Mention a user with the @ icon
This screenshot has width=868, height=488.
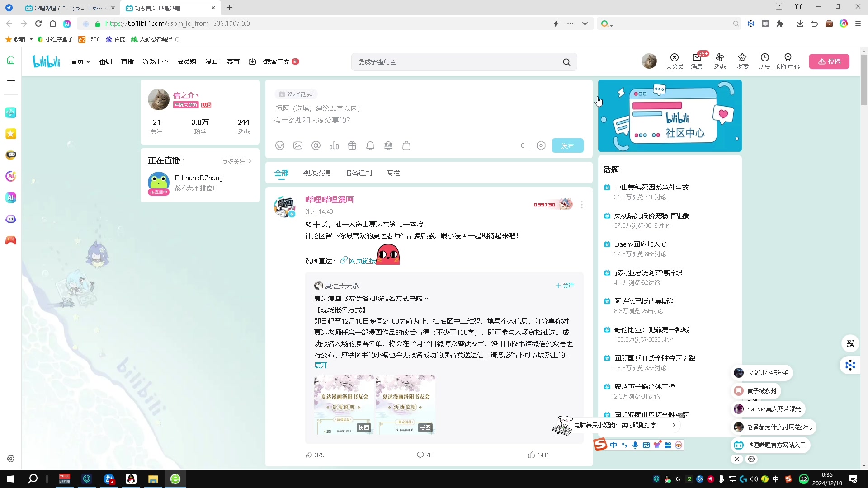coord(316,145)
